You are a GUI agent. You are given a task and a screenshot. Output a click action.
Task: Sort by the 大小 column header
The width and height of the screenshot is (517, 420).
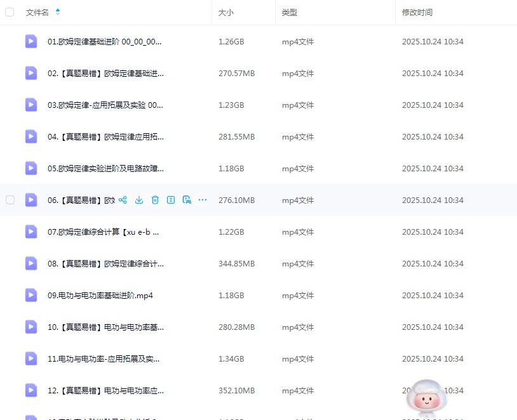[x=226, y=13]
